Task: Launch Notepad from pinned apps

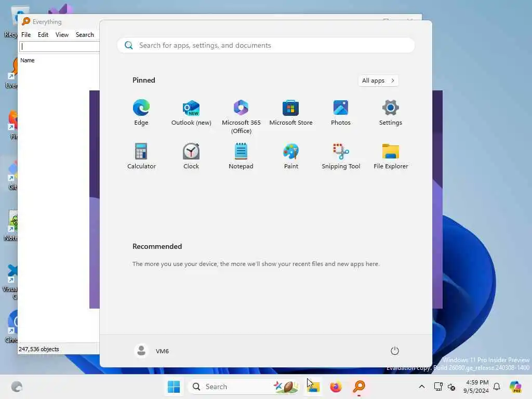Action: click(241, 156)
